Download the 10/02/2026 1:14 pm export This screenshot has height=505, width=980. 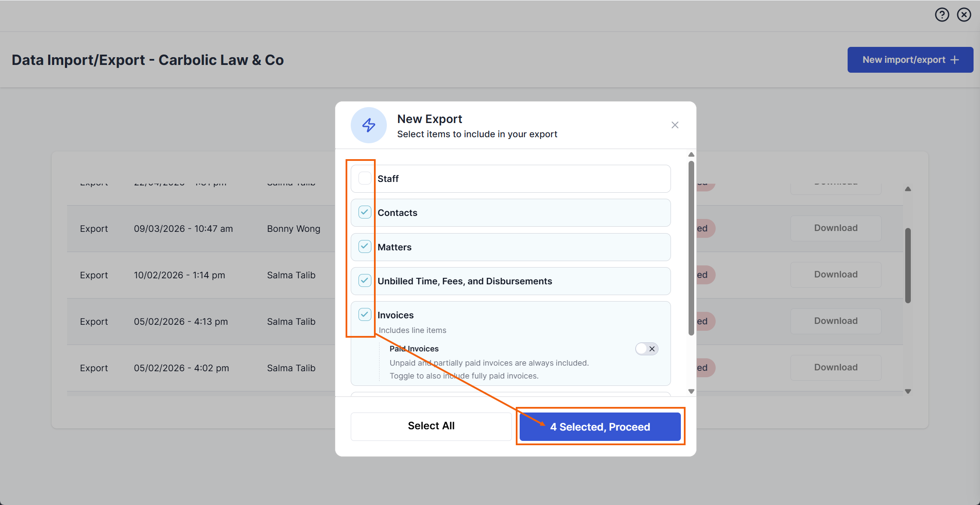click(836, 275)
